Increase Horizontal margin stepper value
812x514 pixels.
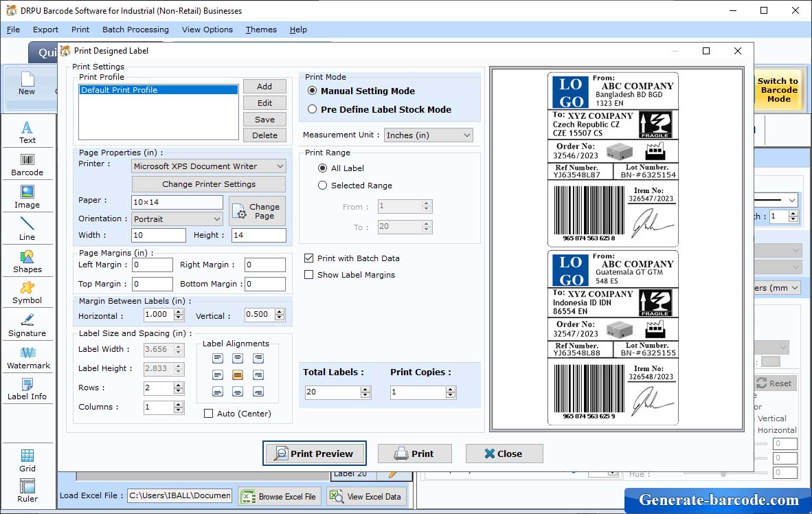(179, 311)
